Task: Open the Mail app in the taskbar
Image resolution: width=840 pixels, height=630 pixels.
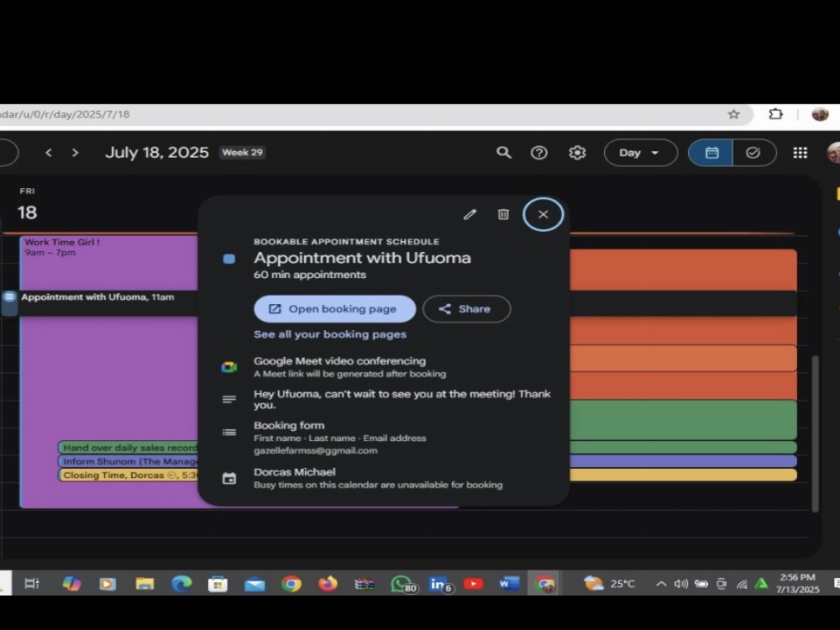Action: pyautogui.click(x=255, y=584)
